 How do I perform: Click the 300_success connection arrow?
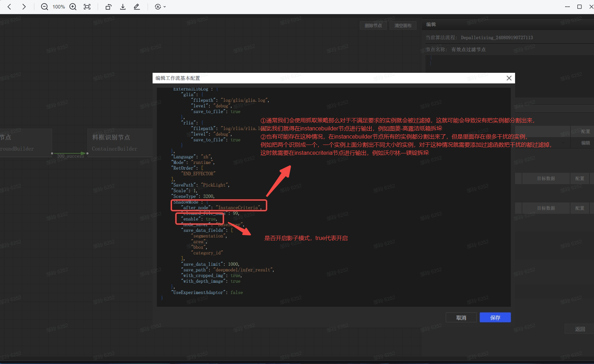tap(70, 153)
